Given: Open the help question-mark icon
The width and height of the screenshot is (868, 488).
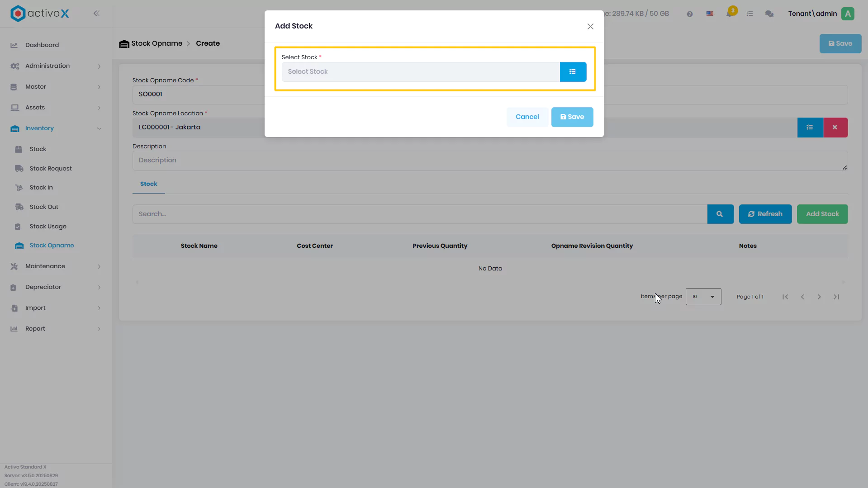Looking at the screenshot, I should click(689, 14).
